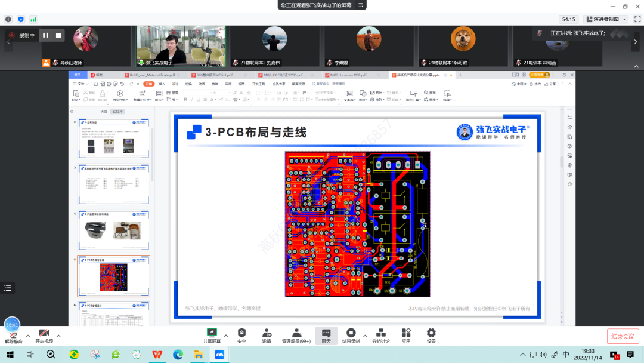
Task: Select 张飞实战电子 participant video tile
Action: click(181, 46)
